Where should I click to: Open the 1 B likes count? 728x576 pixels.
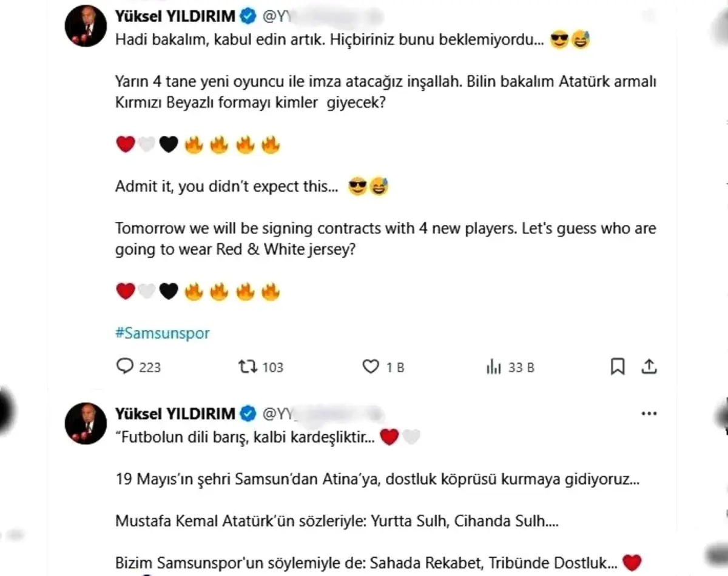pos(395,367)
